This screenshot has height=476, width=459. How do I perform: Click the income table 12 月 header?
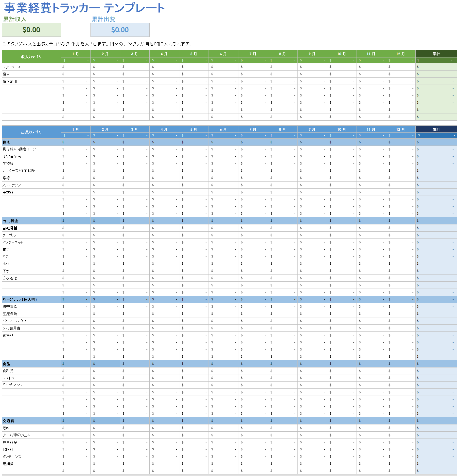pyautogui.click(x=401, y=54)
